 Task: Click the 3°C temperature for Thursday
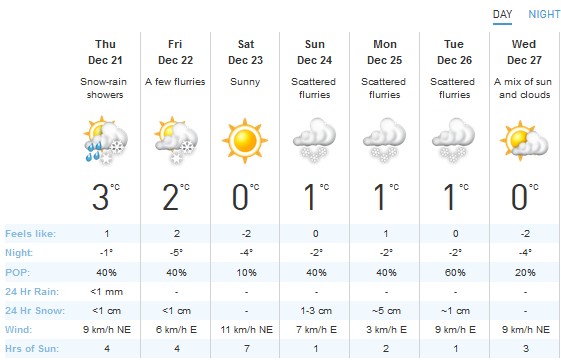pos(106,197)
